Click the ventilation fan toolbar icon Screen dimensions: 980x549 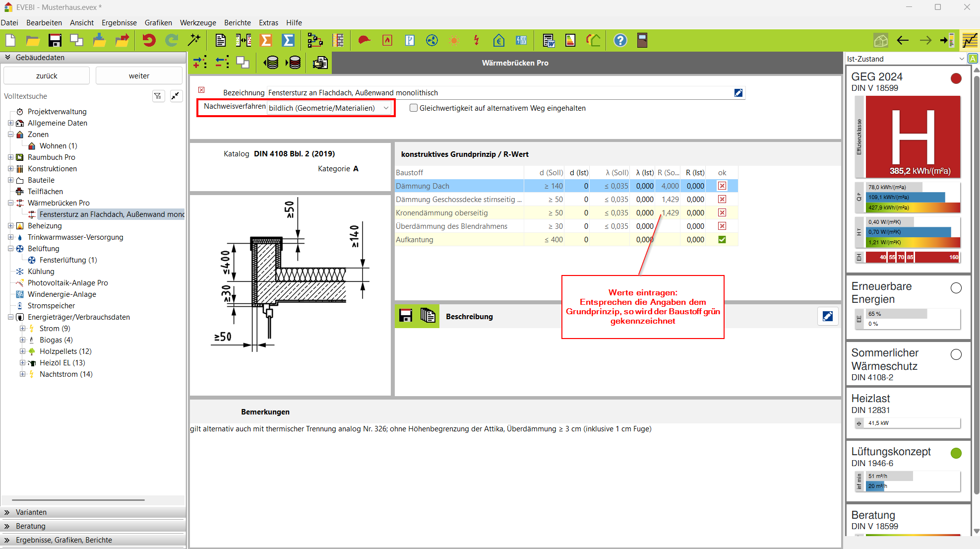432,40
